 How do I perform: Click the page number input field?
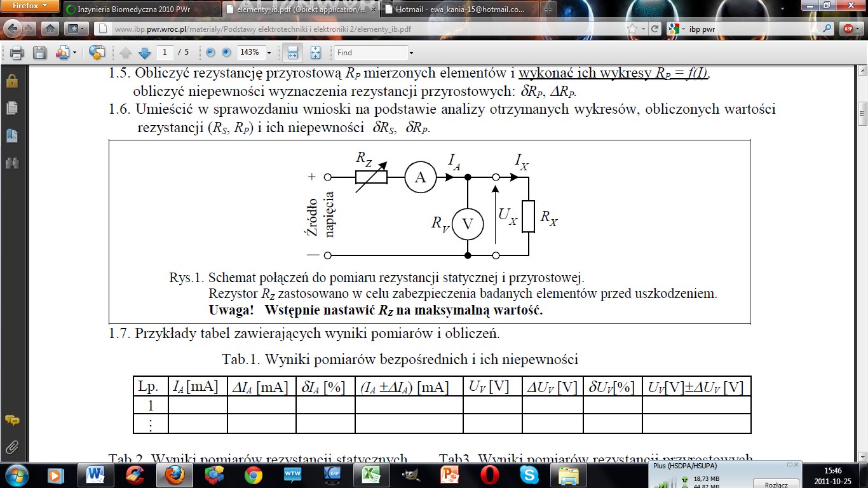pyautogui.click(x=165, y=53)
